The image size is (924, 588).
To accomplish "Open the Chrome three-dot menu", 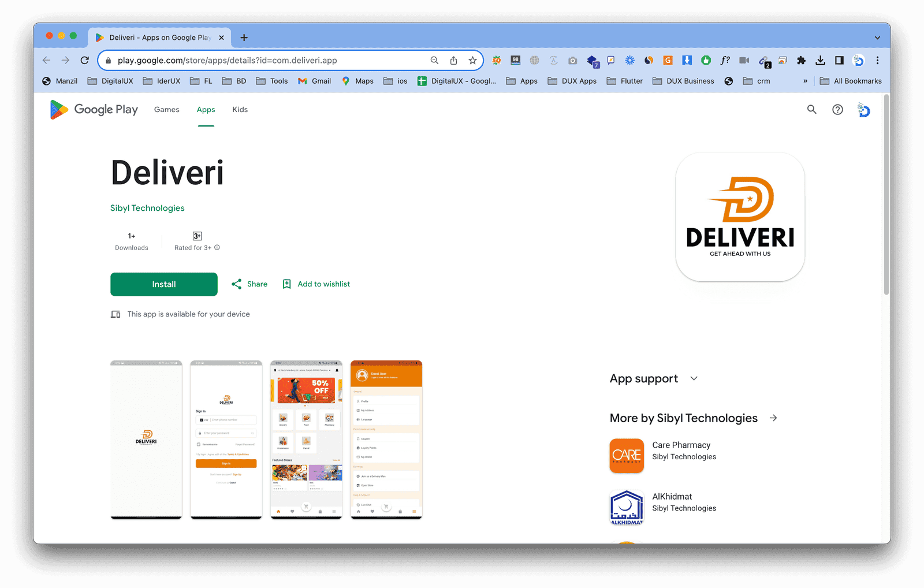I will click(877, 60).
